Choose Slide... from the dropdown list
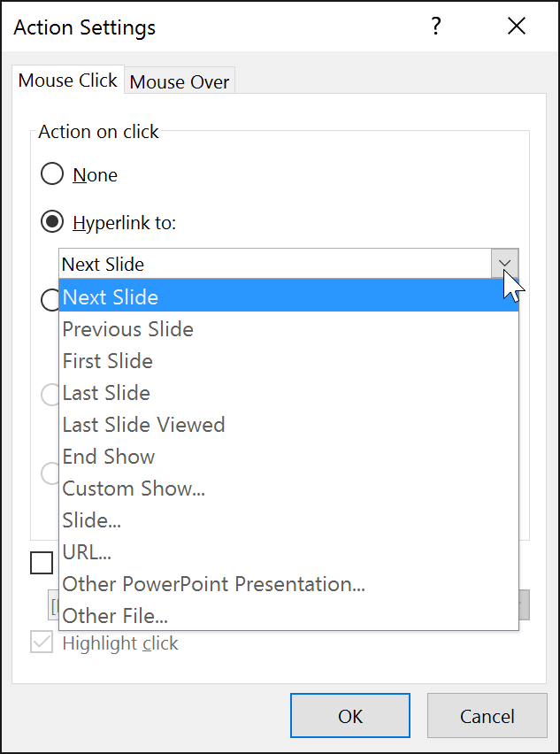This screenshot has height=754, width=560. tap(91, 519)
